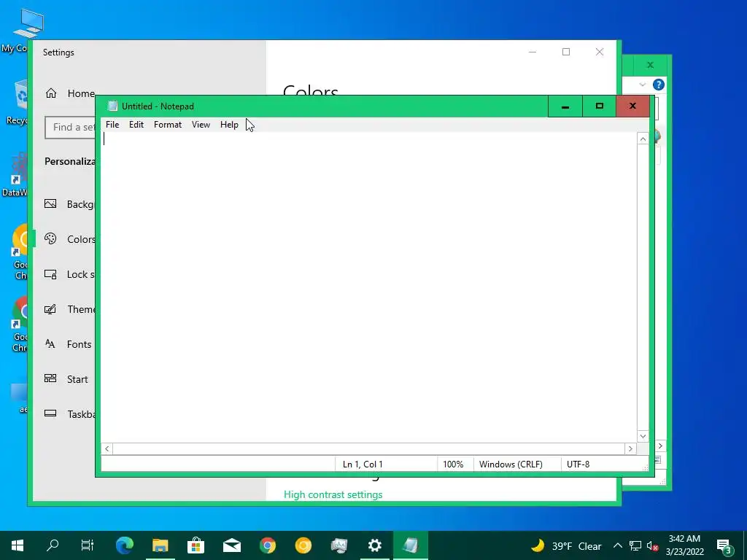Maximize the Notepad window
The width and height of the screenshot is (747, 560).
point(600,106)
